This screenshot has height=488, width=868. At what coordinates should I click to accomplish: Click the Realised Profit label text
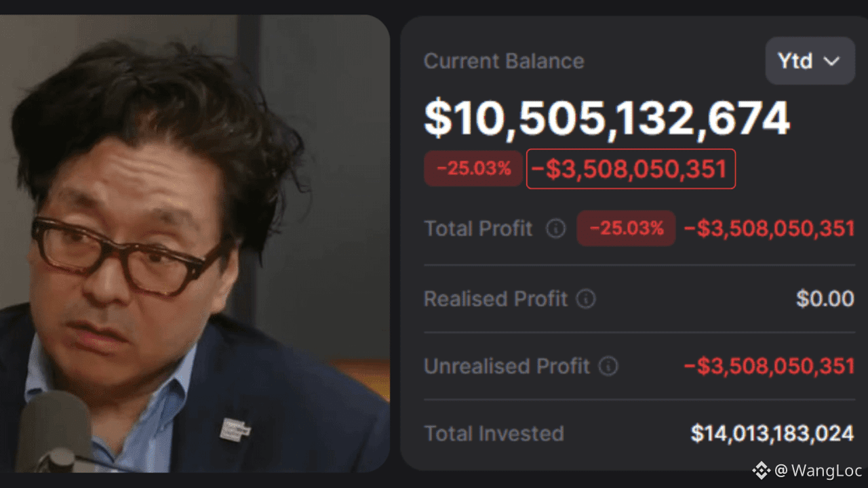point(495,299)
